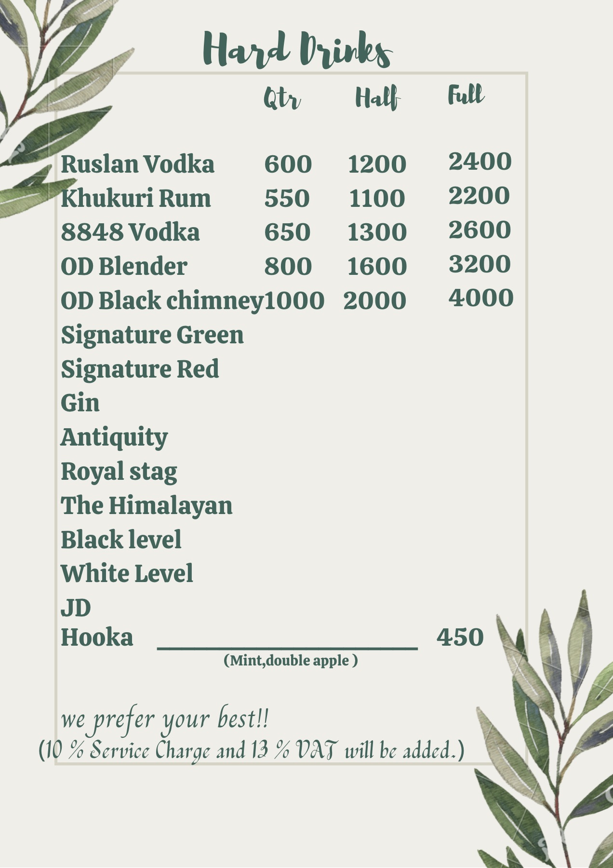Select the Qtr column header
Image resolution: width=613 pixels, height=868 pixels.
(x=282, y=99)
